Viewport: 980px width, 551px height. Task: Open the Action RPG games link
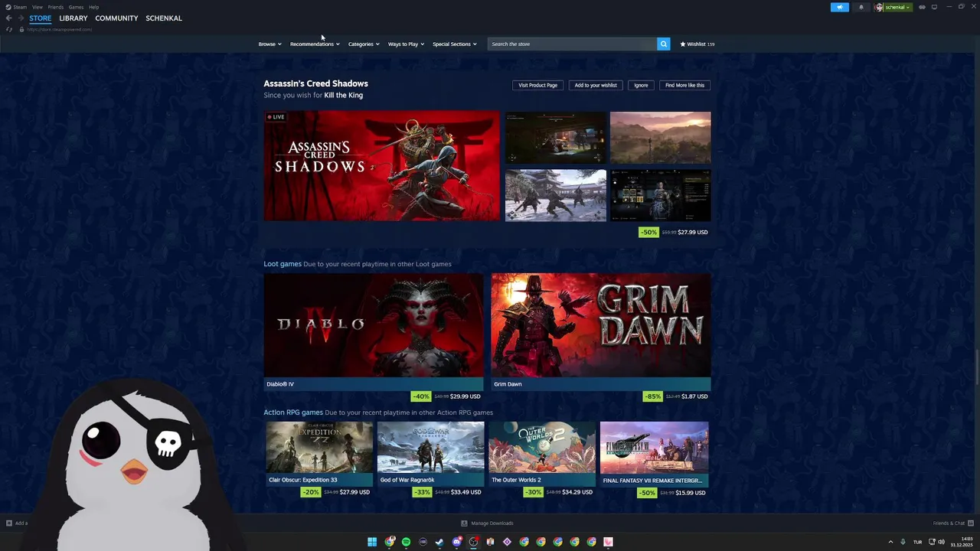[293, 412]
